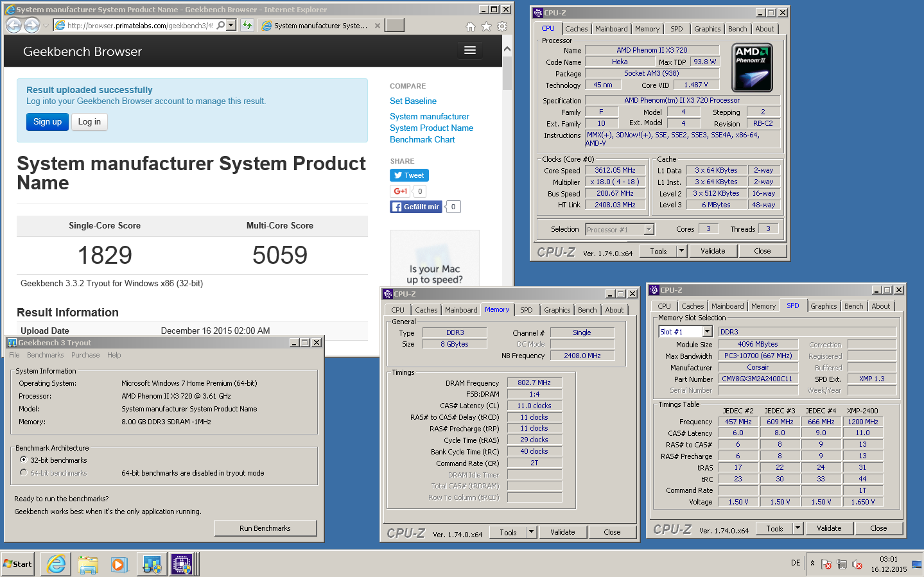Open the Internet Explorer tools gear
The height and width of the screenshot is (577, 924).
(502, 26)
